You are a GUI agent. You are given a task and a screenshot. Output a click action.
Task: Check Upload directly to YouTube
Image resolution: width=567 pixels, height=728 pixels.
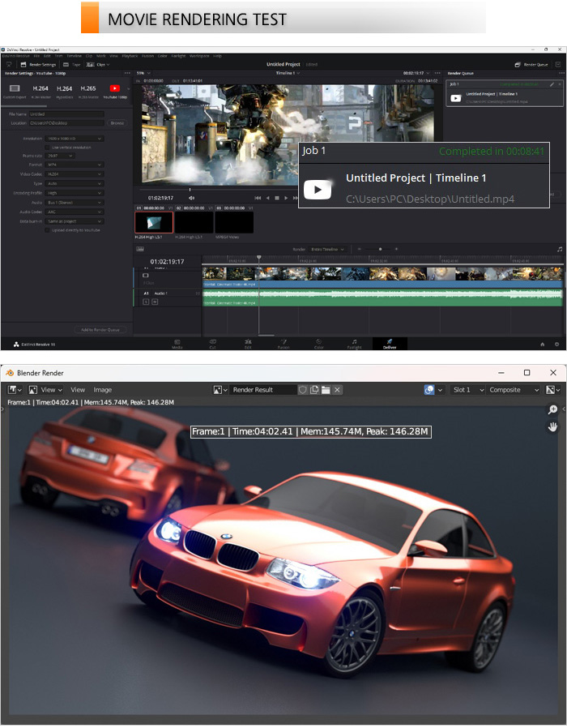(x=49, y=229)
